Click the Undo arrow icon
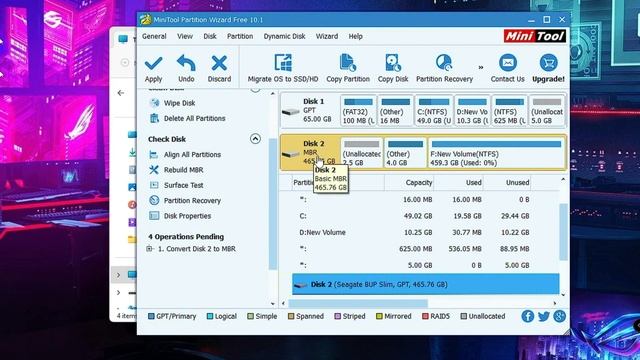 (186, 63)
